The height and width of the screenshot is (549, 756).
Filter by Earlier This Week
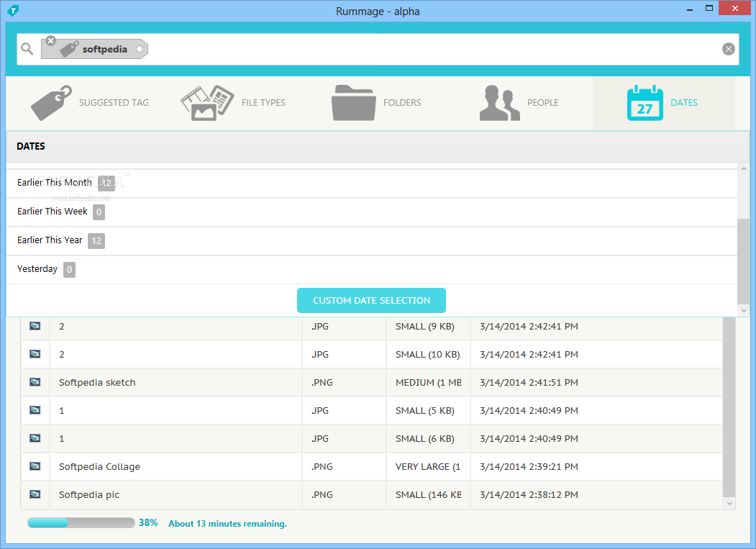coord(372,212)
